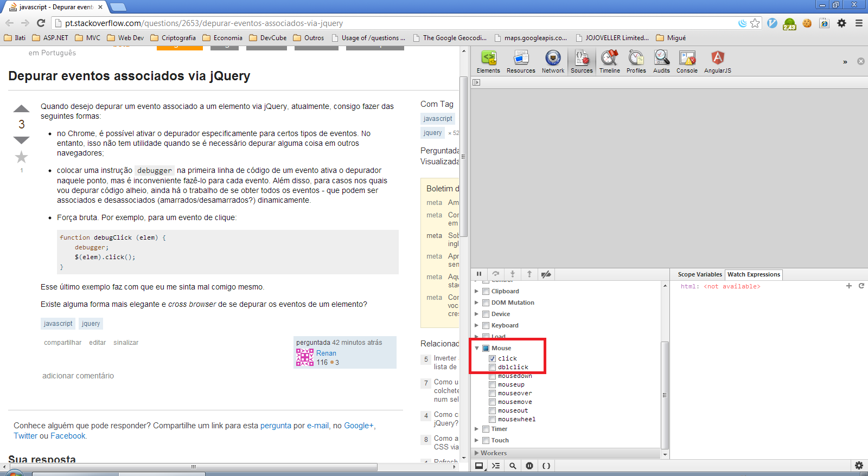Screen dimensions: 868x476
Task: Enable the mouseout event breakpoint
Action: tap(492, 410)
